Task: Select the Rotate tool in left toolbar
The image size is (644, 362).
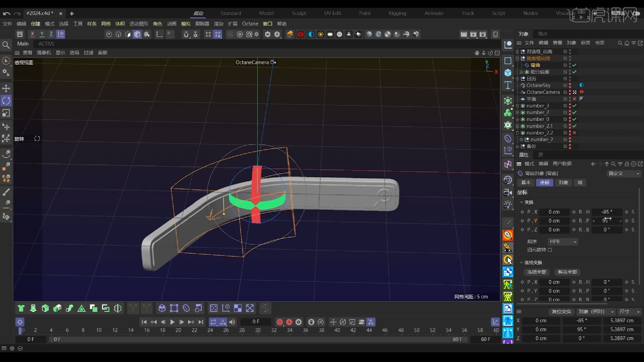Action: point(6,101)
